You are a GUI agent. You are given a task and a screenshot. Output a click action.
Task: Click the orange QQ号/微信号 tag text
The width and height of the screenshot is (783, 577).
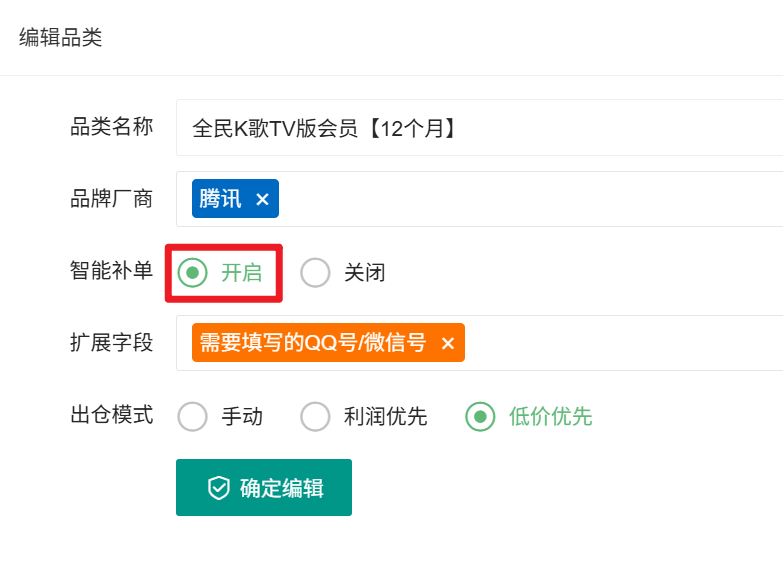point(313,343)
